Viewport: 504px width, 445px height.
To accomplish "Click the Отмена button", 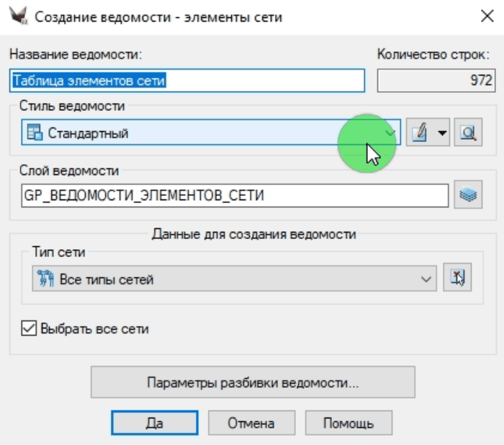I will click(251, 423).
